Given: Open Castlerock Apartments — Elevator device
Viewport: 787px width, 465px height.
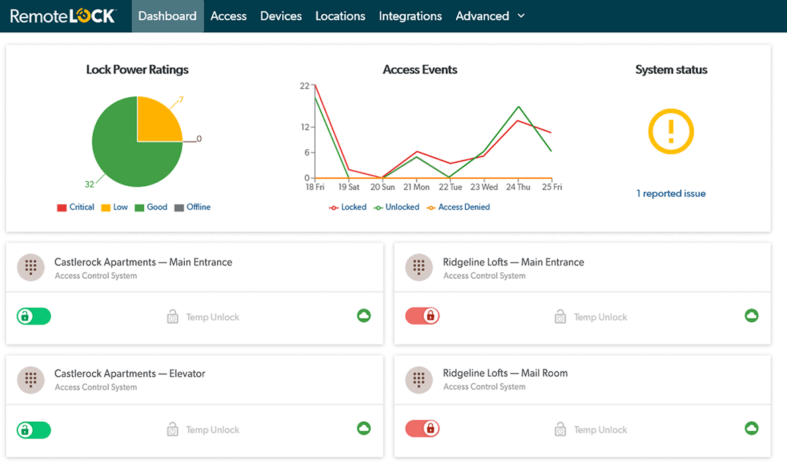Looking at the screenshot, I should pos(129,374).
